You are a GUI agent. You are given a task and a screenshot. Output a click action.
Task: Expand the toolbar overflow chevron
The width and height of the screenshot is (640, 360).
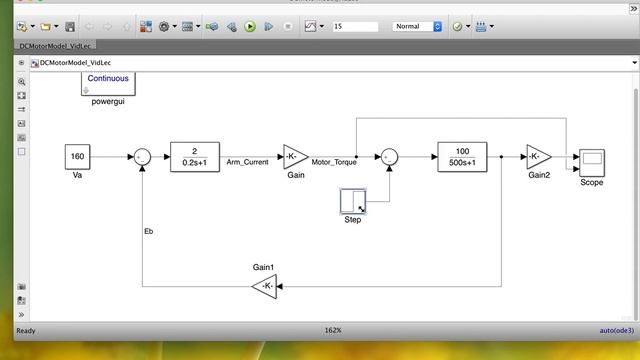[x=633, y=9]
